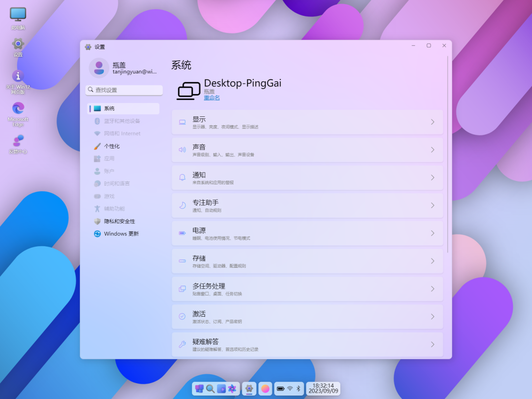The height and width of the screenshot is (399, 532).
Task: Expand the 通知 row chevron
Action: click(432, 178)
